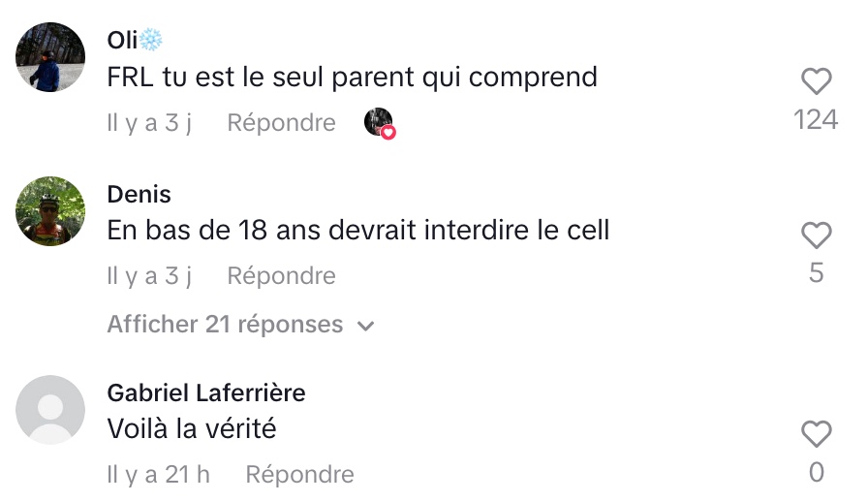Open Gabriel Laferrière username link
The width and height of the screenshot is (868, 502).
tap(206, 392)
